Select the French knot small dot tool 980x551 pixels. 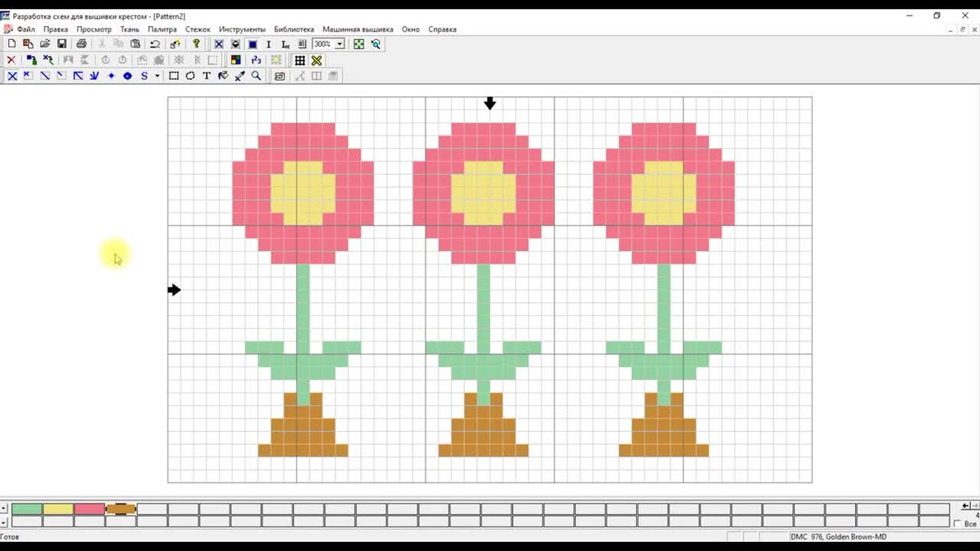coord(111,76)
